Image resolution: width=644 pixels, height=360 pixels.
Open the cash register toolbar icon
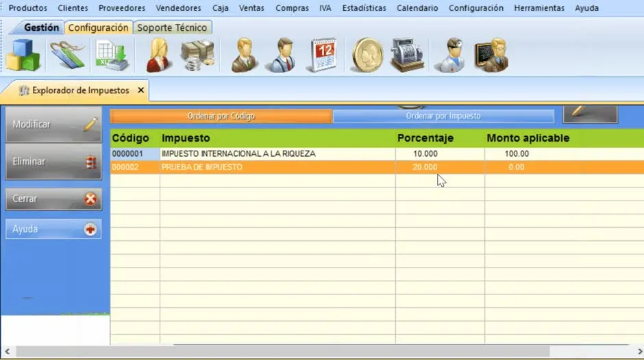(406, 55)
